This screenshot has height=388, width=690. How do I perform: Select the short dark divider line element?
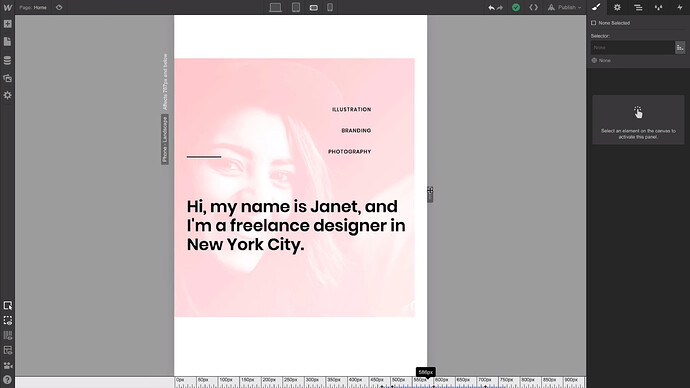(x=204, y=157)
